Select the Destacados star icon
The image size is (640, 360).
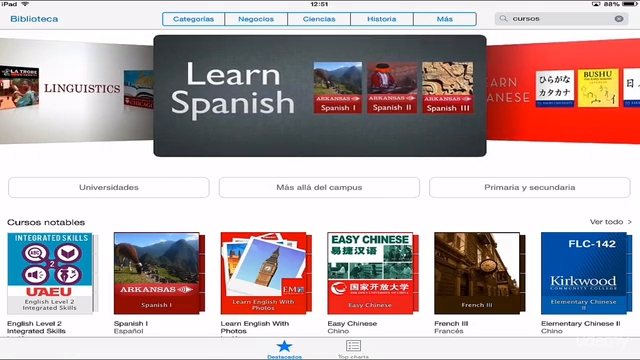(x=284, y=347)
